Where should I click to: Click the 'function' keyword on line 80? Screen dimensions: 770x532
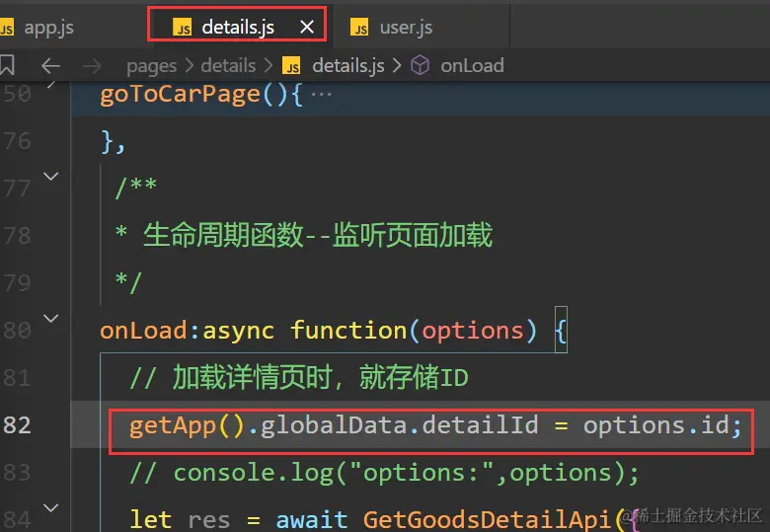pos(348,331)
